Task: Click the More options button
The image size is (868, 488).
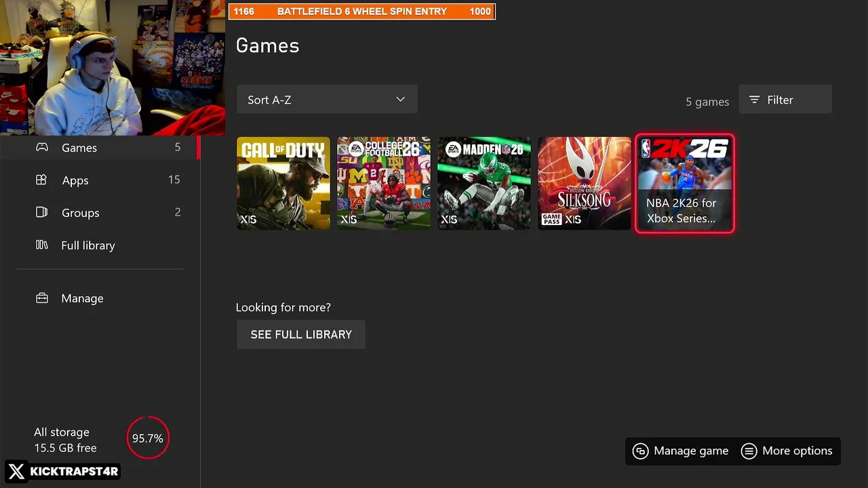Action: tap(787, 451)
